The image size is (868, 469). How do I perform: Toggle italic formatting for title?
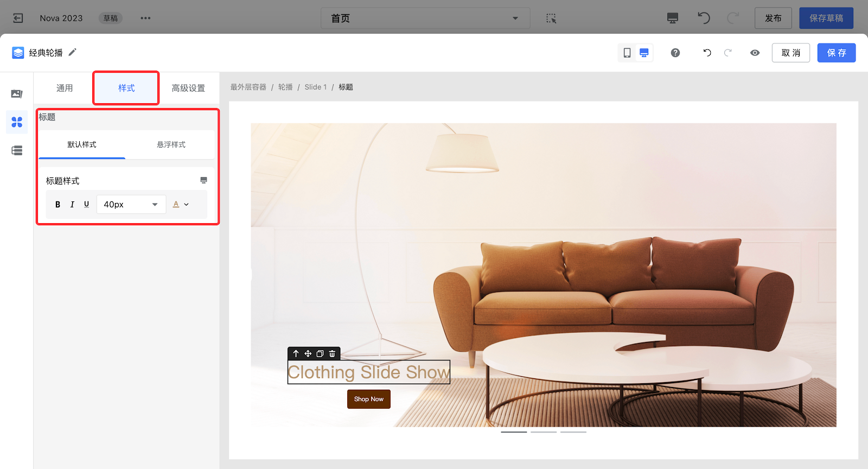click(x=72, y=205)
